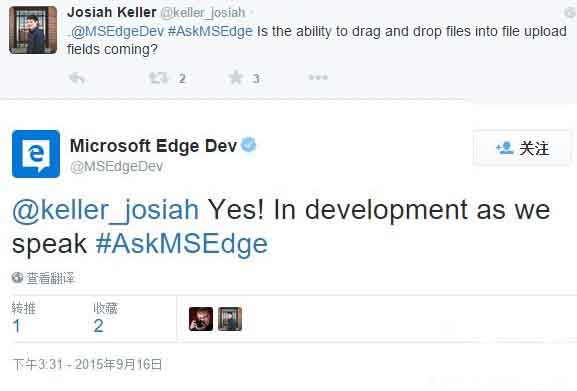The image size is (577, 391).
Task: Click 查看翻译 to view the translation
Action: (x=50, y=278)
